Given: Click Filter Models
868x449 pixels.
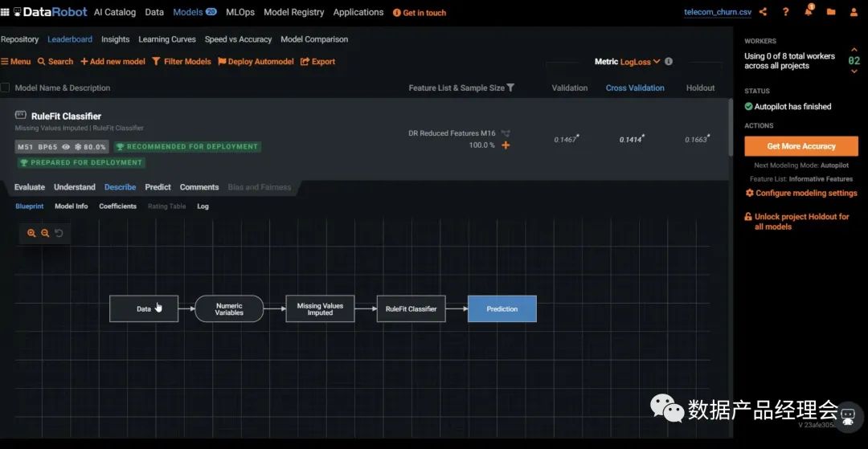Looking at the screenshot, I should pyautogui.click(x=182, y=61).
